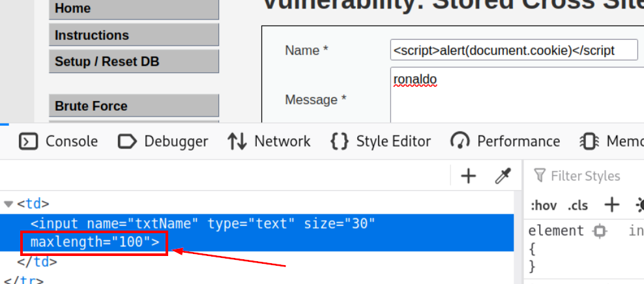The height and width of the screenshot is (284, 644).
Task: Click the Home sidebar link
Action: pyautogui.click(x=134, y=9)
